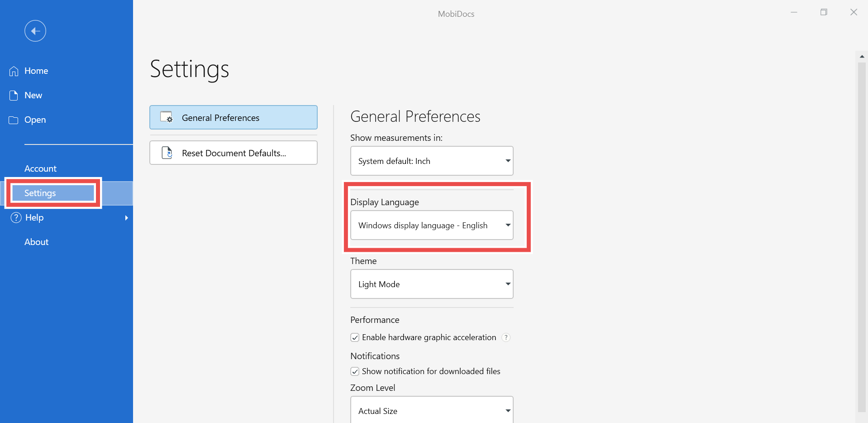Click the Help question mark icon in the sidebar
Image resolution: width=868 pixels, height=423 pixels.
point(16,217)
